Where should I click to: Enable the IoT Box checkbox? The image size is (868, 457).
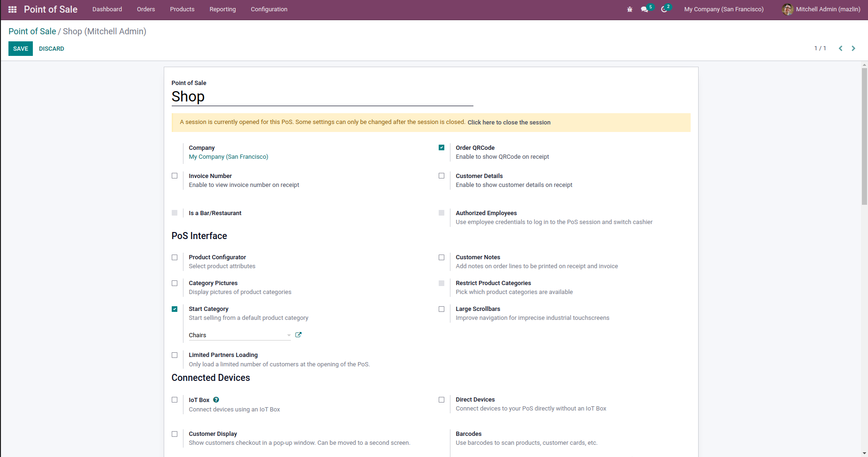click(x=175, y=400)
